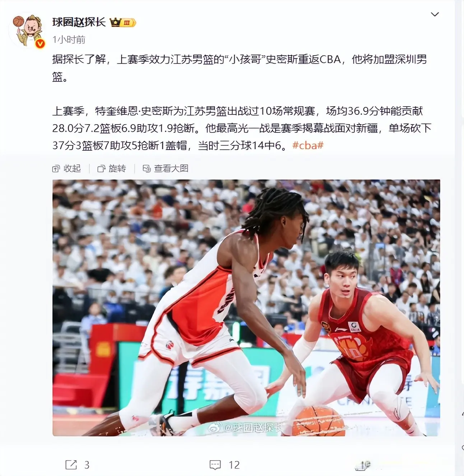Click the 收起 collapse icon
Viewport: 464px width, 476px height.
[56, 169]
